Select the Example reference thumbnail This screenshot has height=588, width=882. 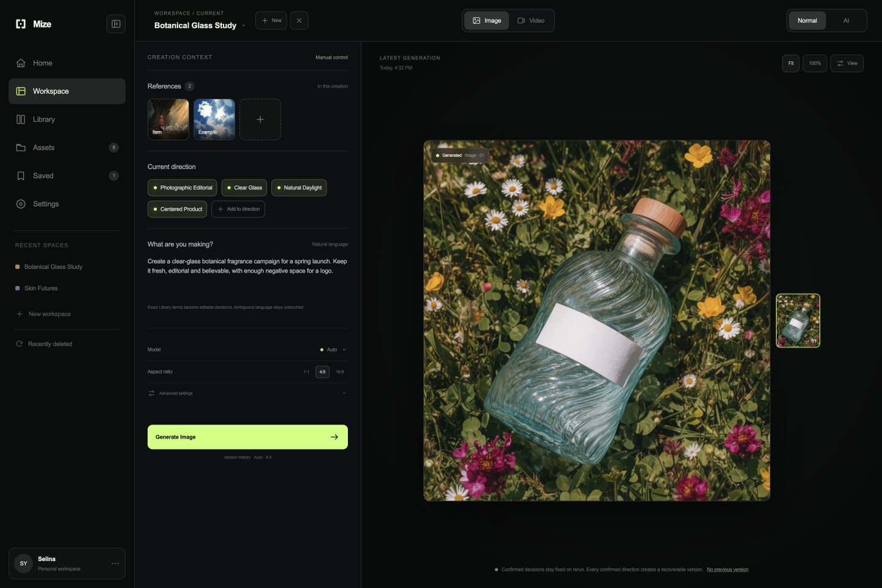click(x=214, y=119)
